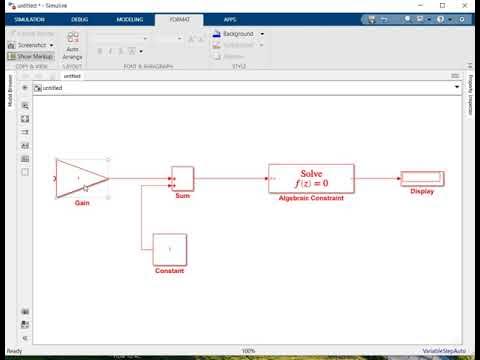Click the search icon in the top toolbar
This screenshot has height=360, width=480.
pos(407,19)
